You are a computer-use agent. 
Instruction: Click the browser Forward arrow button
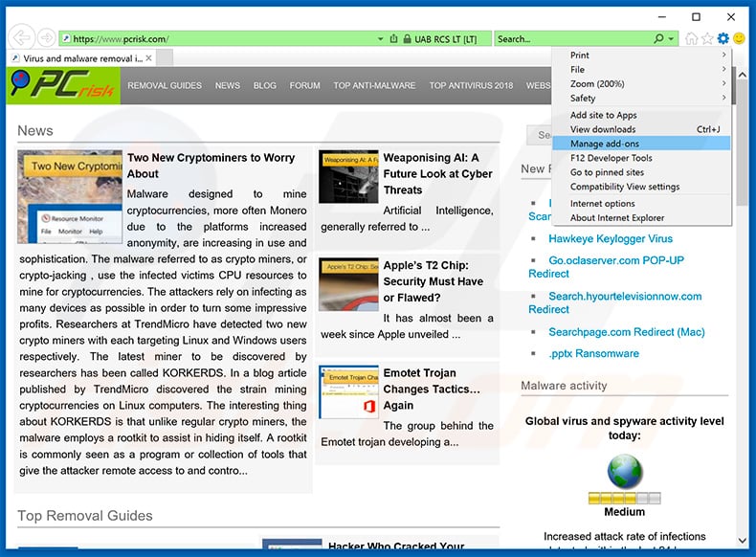click(x=47, y=37)
